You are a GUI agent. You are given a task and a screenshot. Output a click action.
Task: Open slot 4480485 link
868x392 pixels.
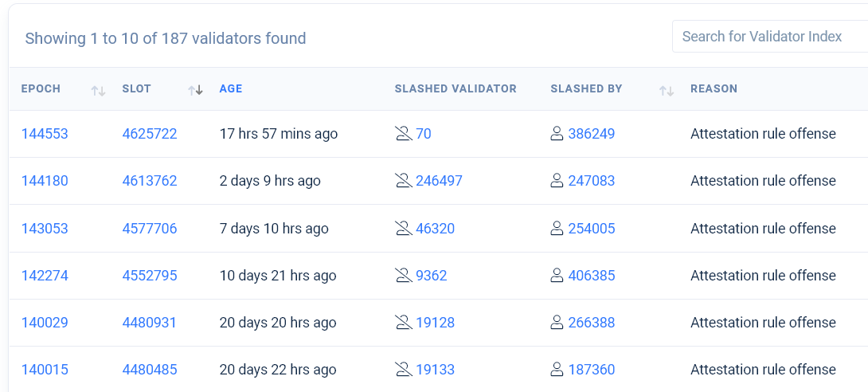click(x=150, y=370)
